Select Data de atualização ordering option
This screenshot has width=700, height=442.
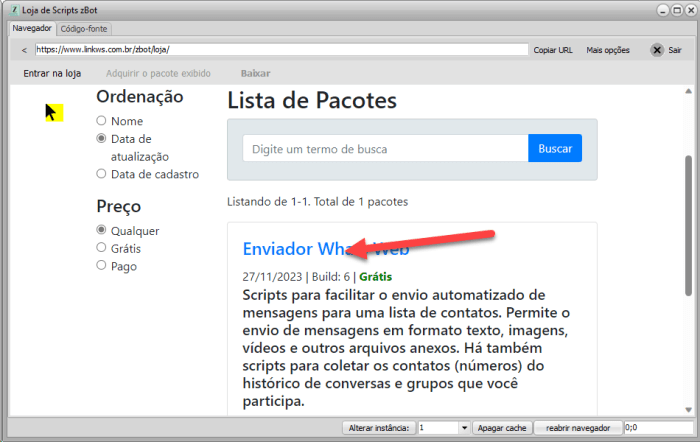(101, 138)
